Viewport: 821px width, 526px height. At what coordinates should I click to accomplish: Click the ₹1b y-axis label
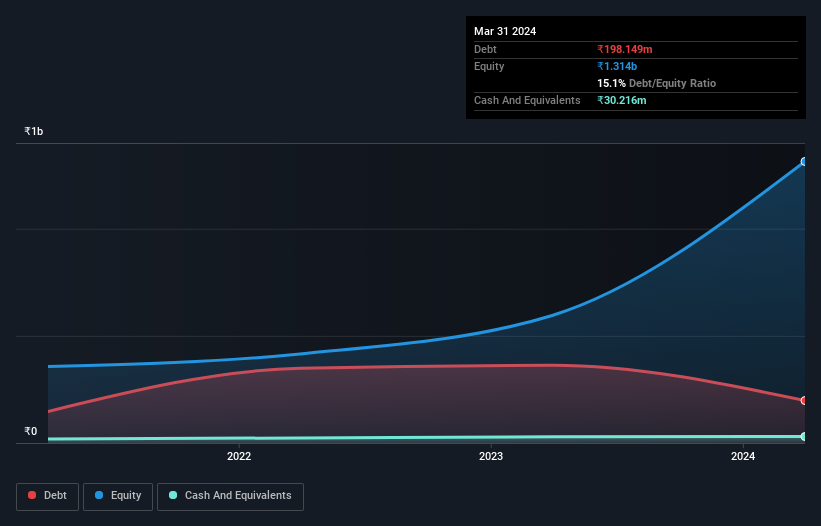34,131
